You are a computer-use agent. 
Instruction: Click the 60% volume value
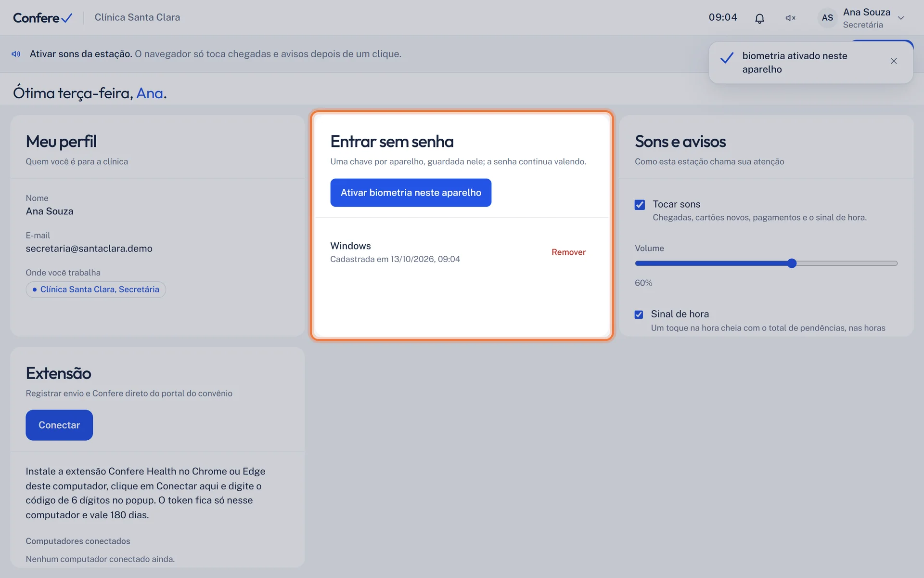[x=643, y=283]
